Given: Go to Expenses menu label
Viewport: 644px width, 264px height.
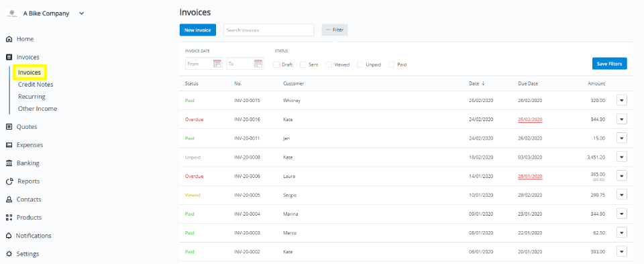Looking at the screenshot, I should pos(30,145).
